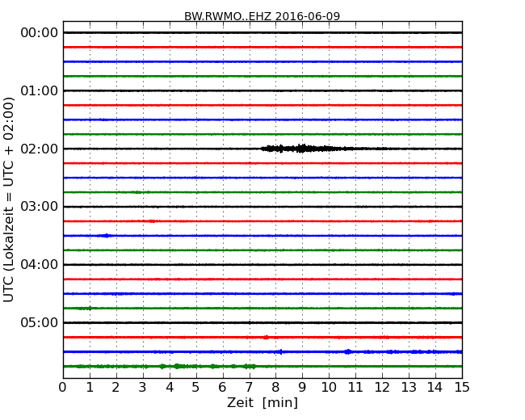The height and width of the screenshot is (420, 525).
Task: Click the x-axis tick label 12
Action: click(382, 388)
